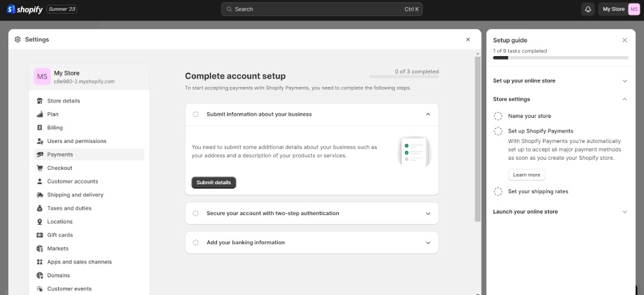Click the Complete account setup heading
The height and width of the screenshot is (295, 644).
(x=235, y=76)
